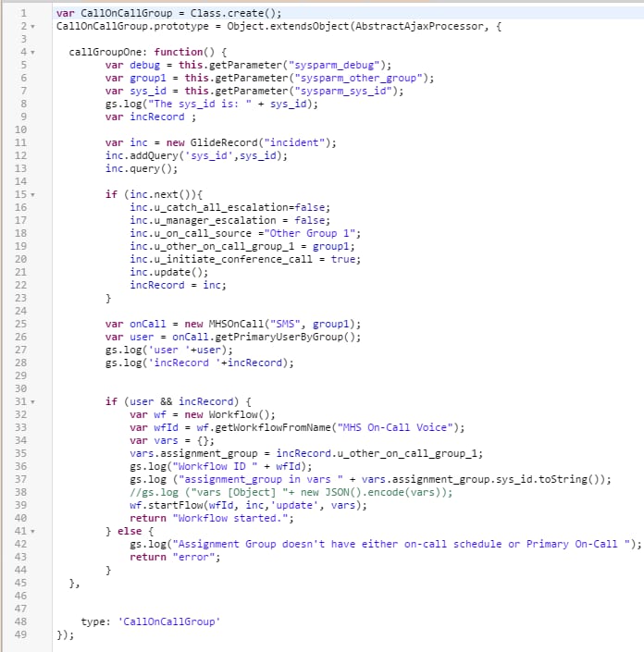Click the "sysparm_debug" string
This screenshot has width=644, height=652.
coord(334,66)
